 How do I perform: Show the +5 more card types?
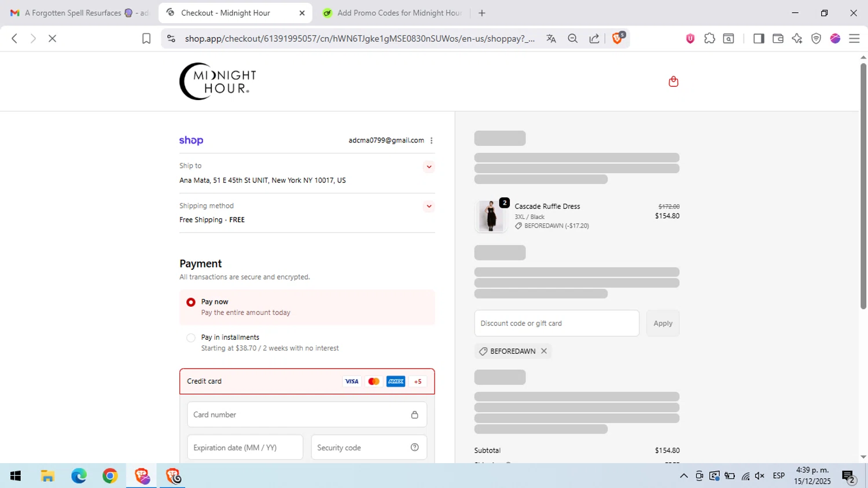(x=418, y=381)
